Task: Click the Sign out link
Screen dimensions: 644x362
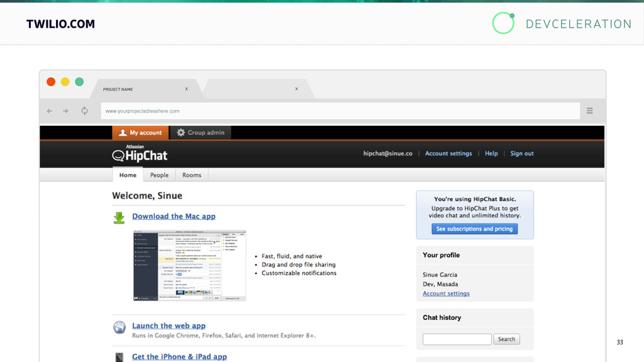Action: (522, 153)
